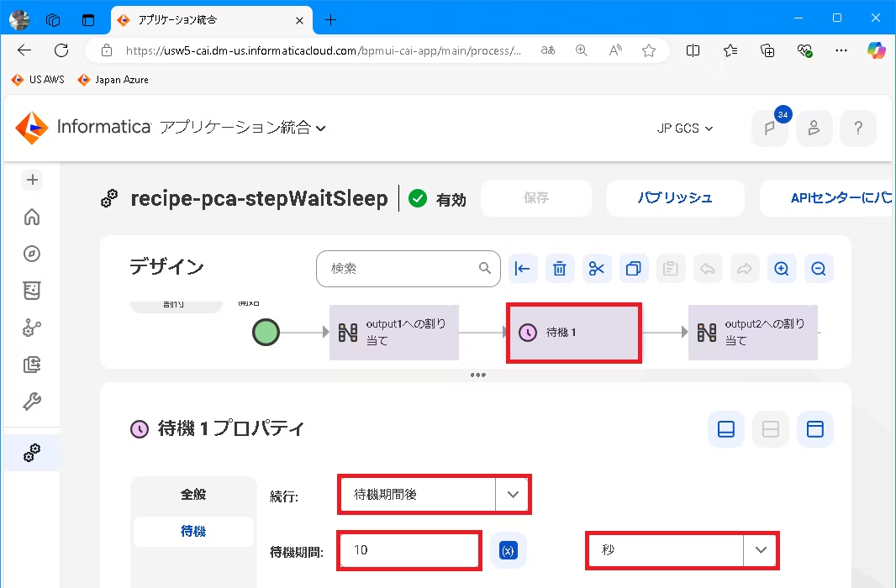
Task: Open the user profile icon
Action: point(814,128)
